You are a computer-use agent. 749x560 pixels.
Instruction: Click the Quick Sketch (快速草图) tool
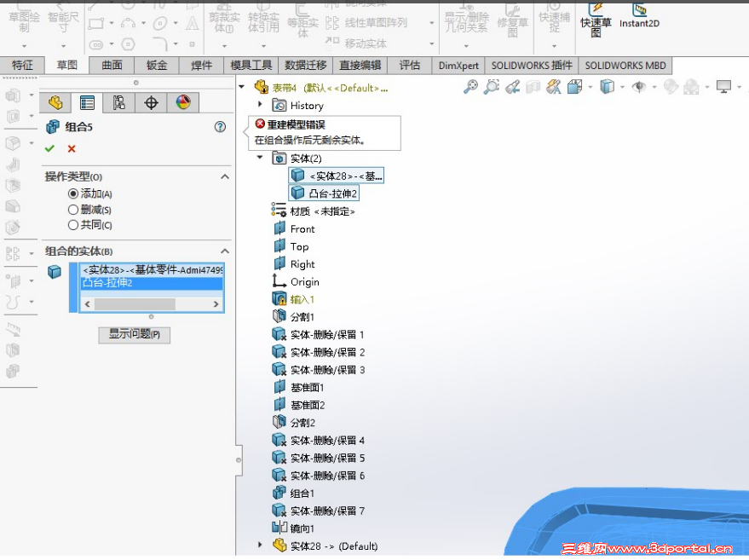coord(596,20)
